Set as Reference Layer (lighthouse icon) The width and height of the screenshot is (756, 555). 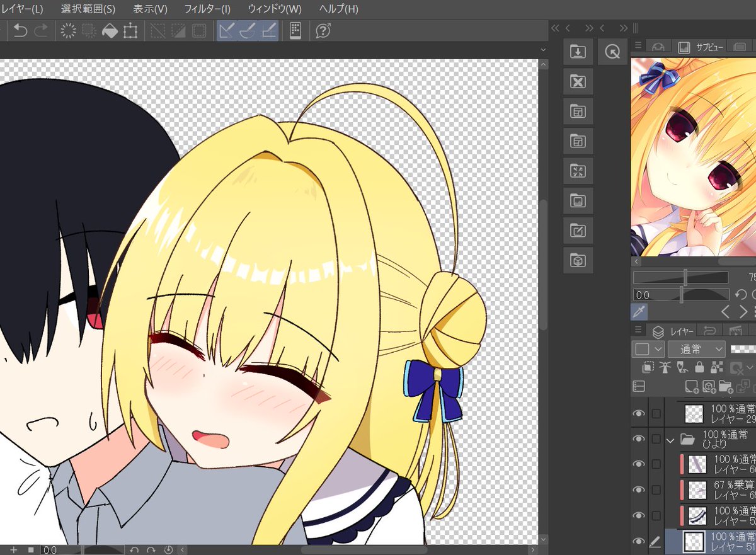click(x=665, y=367)
